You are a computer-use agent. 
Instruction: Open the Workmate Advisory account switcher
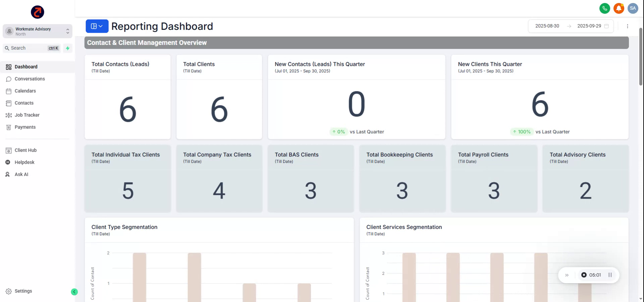point(38,31)
